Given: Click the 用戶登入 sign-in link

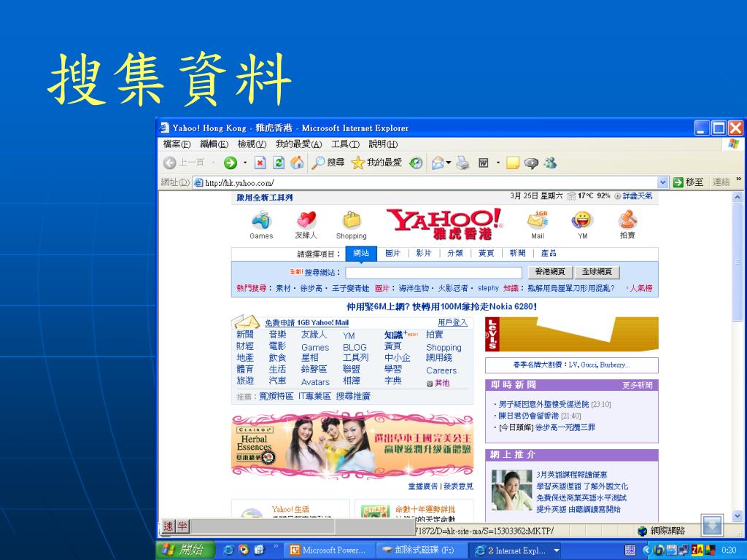Looking at the screenshot, I should (452, 323).
